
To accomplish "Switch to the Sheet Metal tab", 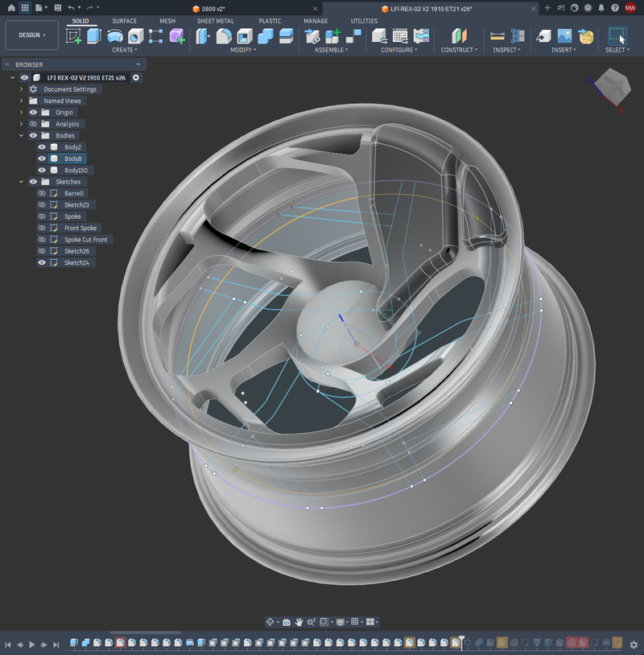I will [215, 21].
